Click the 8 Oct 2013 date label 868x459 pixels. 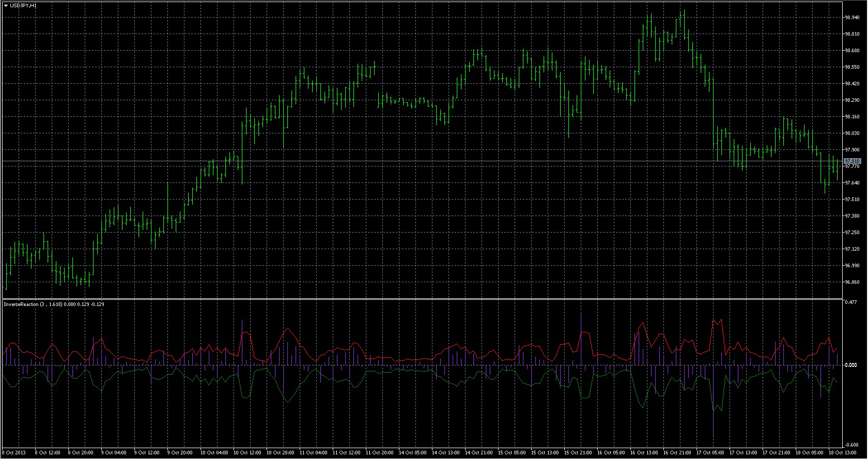coord(14,453)
